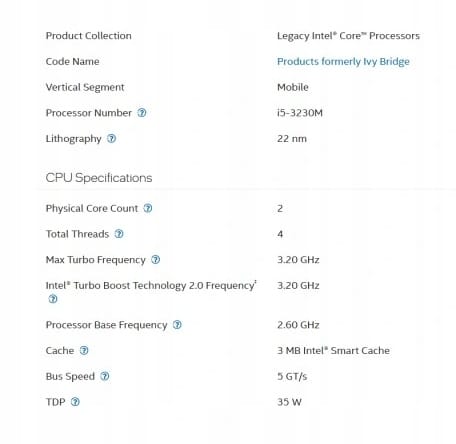This screenshot has width=456, height=444.
Task: Click the 22 nm lithography value
Action: coord(292,139)
